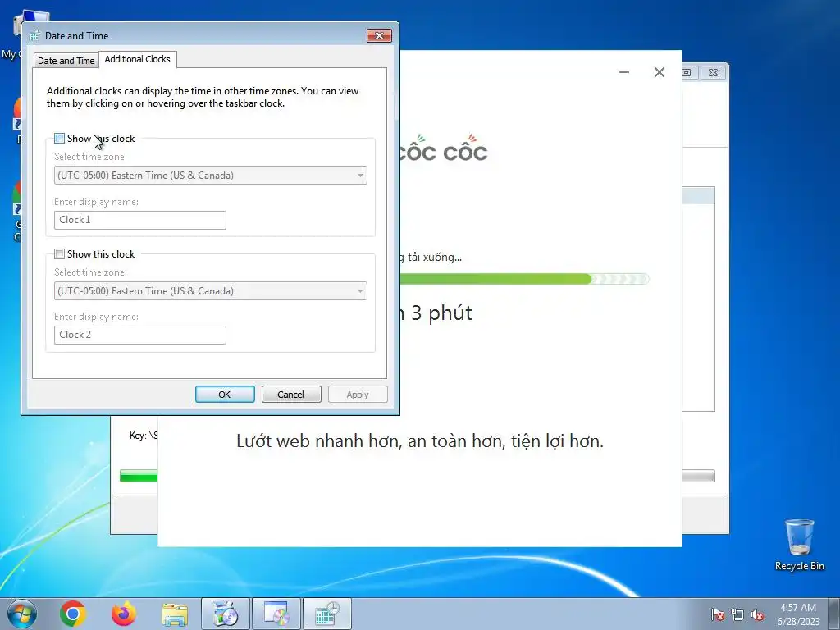This screenshot has height=630, width=840.
Task: Enable the second Show this clock checkbox
Action: (x=59, y=254)
